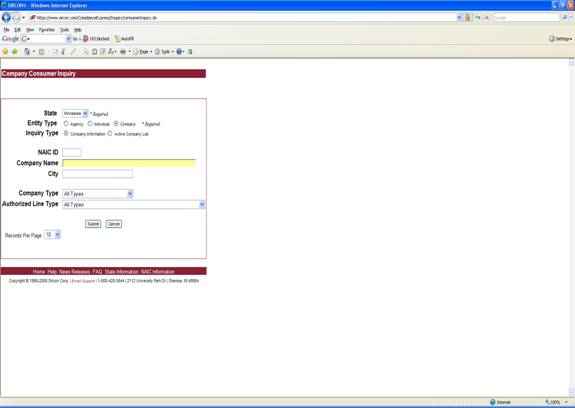The image size is (575, 408).
Task: Select the Individual entity type radio button
Action: pos(90,124)
